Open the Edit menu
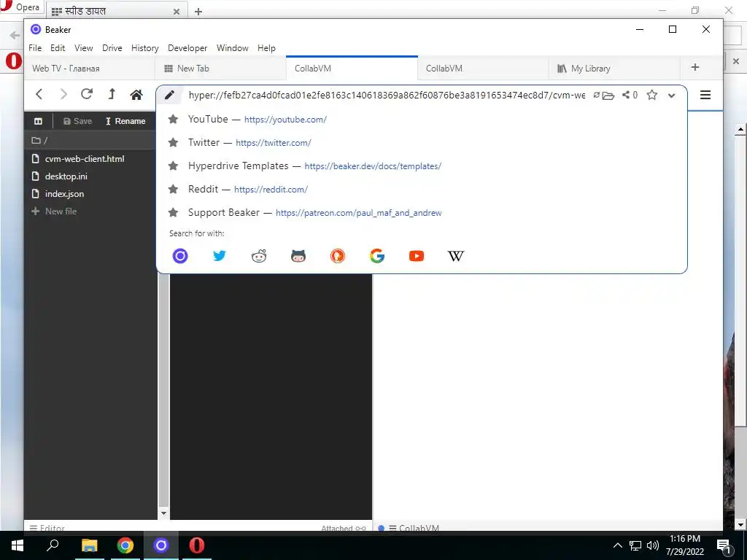 pyautogui.click(x=58, y=48)
